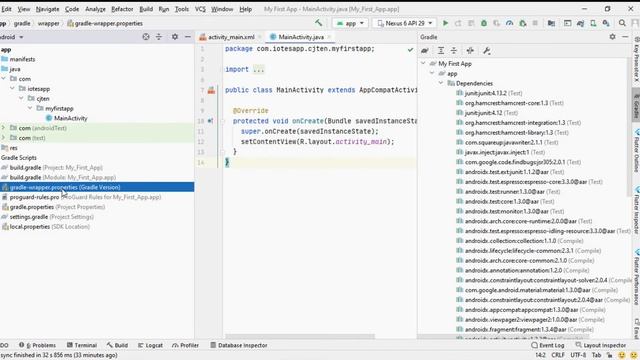Image resolution: width=640 pixels, height=360 pixels.
Task: Open SDK Manager from the toolbar
Action: (606, 23)
